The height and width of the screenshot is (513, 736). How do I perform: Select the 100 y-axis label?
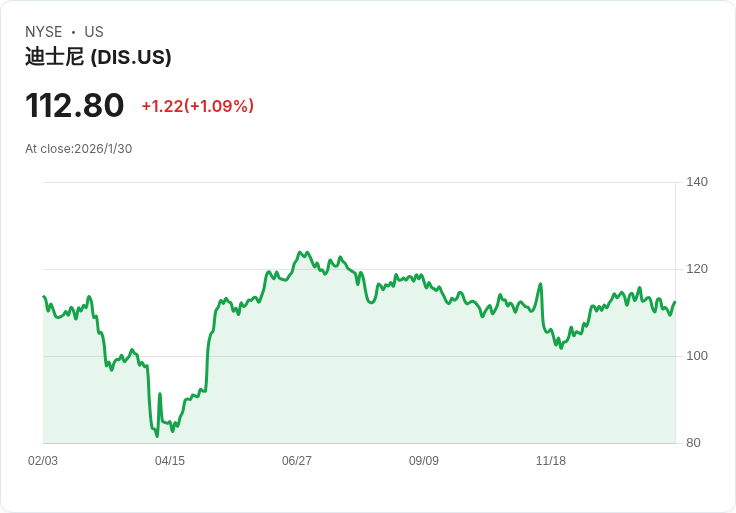coord(697,356)
